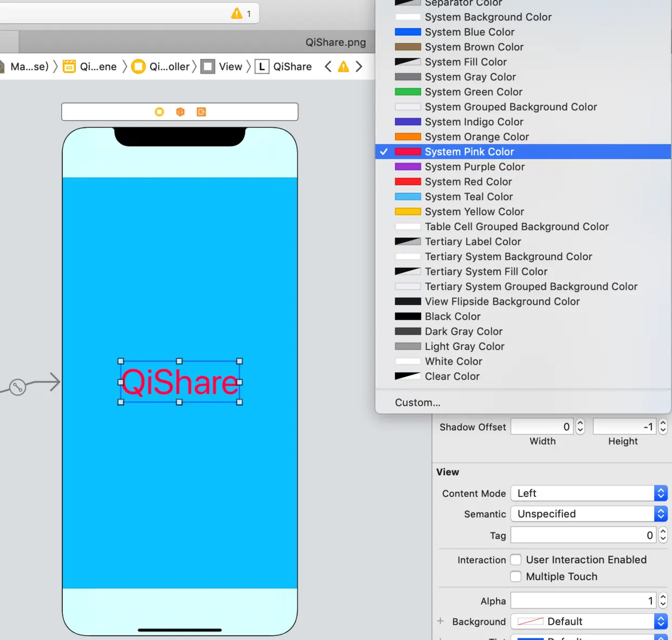Click the Tag input field

(x=584, y=535)
